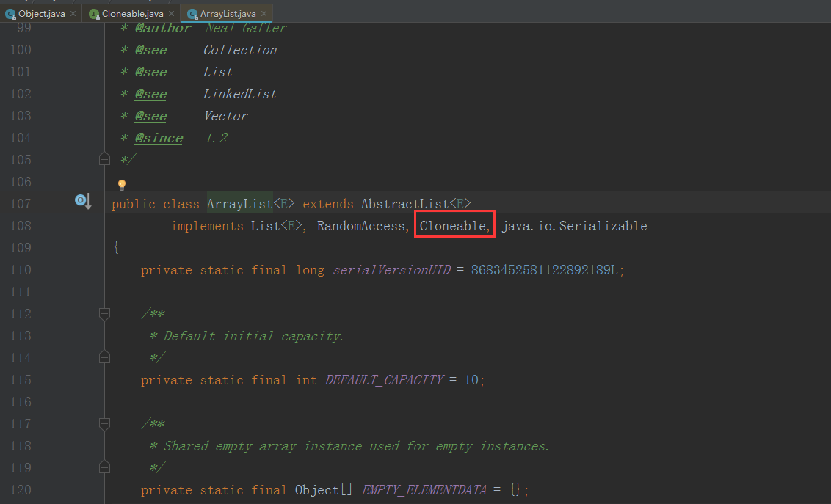Click LinkedList on line 102
This screenshot has width=831, height=504.
click(x=240, y=94)
